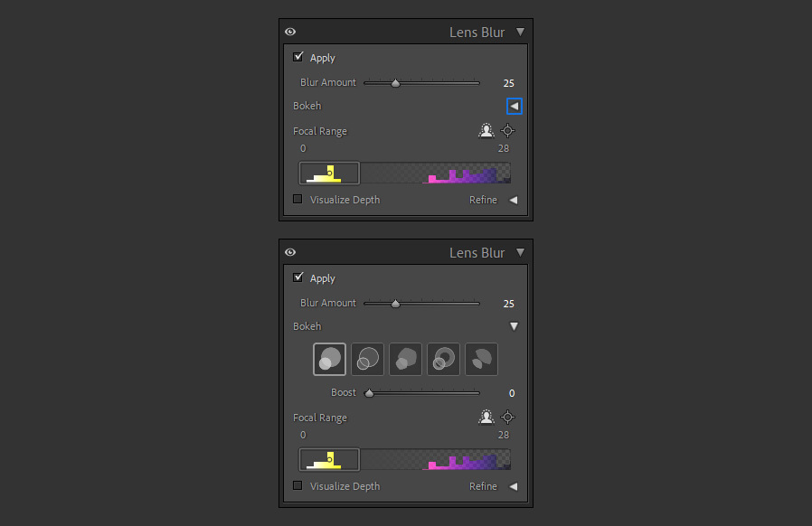Viewport: 812px width, 526px height.
Task: Collapse the upper Lens Blur panel header triangle
Action: [x=521, y=33]
